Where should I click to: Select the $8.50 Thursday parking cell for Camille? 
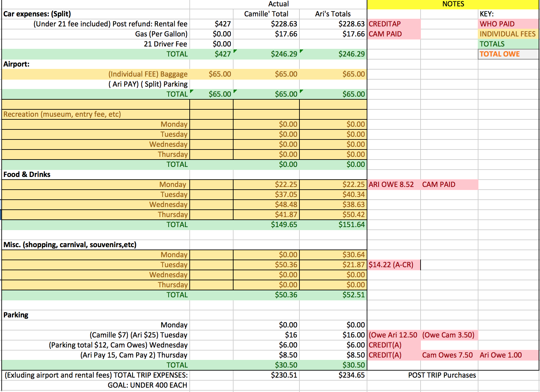pyautogui.click(x=266, y=355)
